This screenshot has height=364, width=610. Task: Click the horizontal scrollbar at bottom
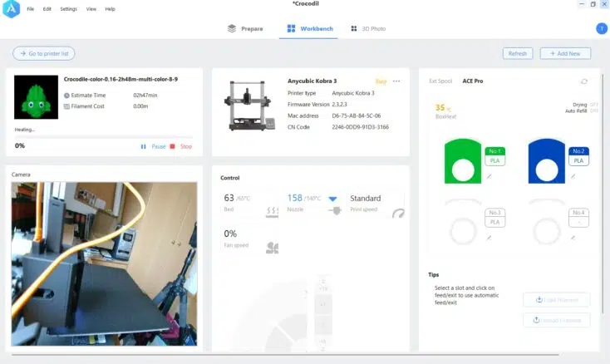(285, 355)
